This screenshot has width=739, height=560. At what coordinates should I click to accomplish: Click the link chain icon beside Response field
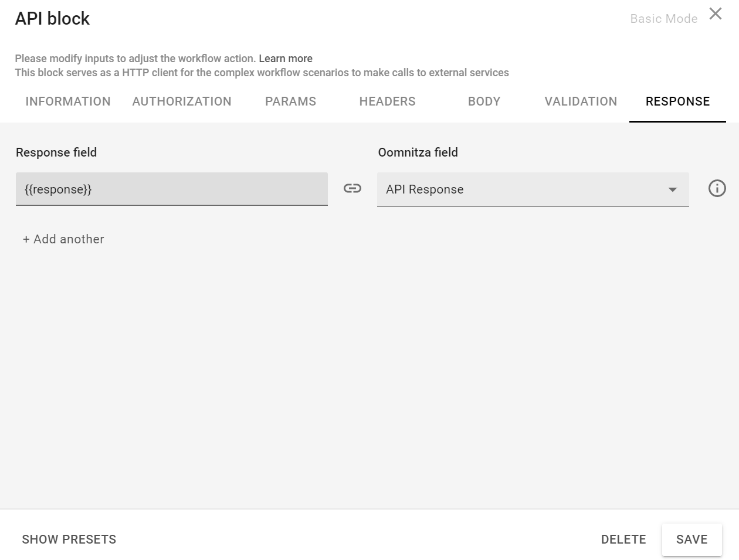pos(351,188)
